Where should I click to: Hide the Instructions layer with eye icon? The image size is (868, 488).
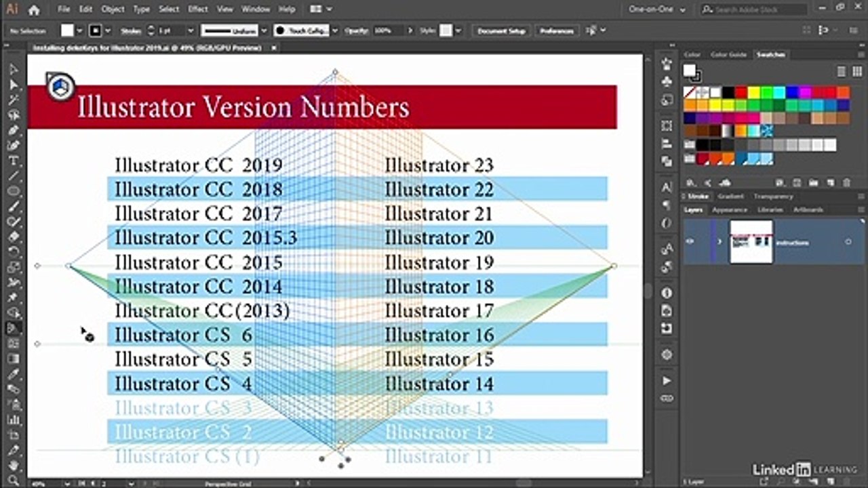[x=690, y=241]
